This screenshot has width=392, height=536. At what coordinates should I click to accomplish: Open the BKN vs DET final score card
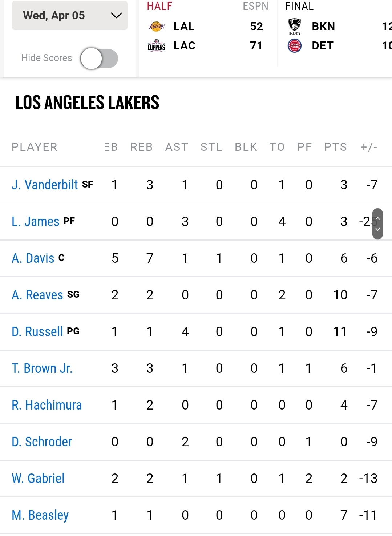[335, 35]
